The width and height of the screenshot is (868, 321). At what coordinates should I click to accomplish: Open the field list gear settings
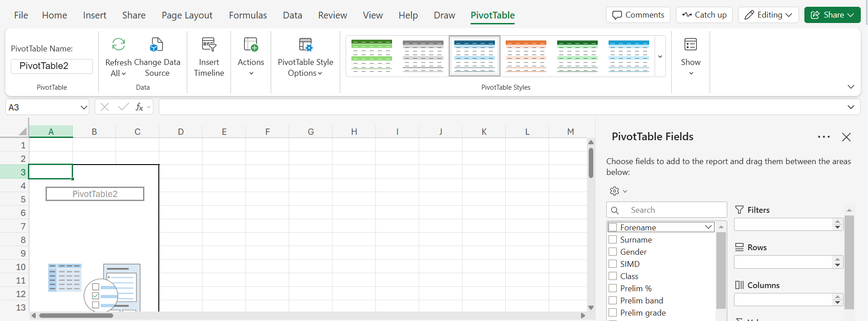point(619,191)
